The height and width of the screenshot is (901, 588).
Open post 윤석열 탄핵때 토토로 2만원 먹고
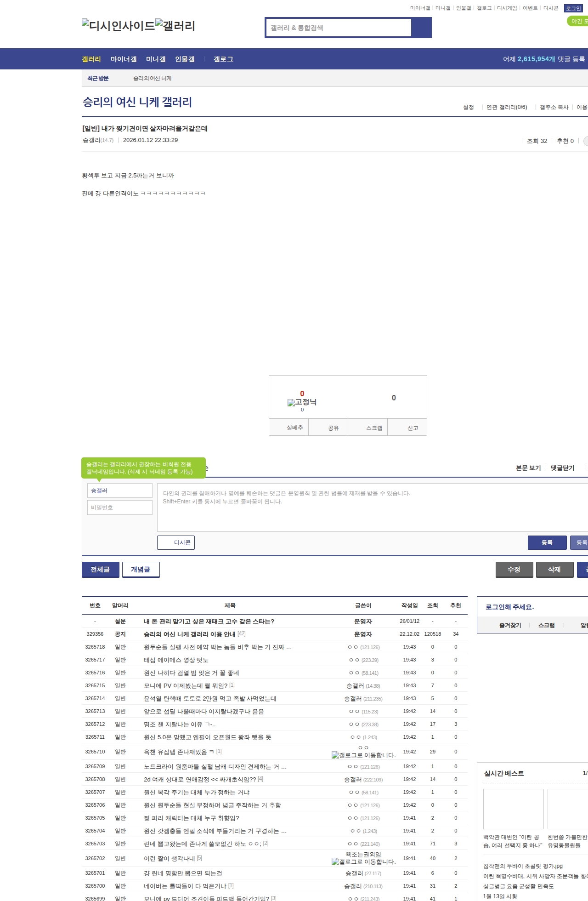(x=210, y=699)
